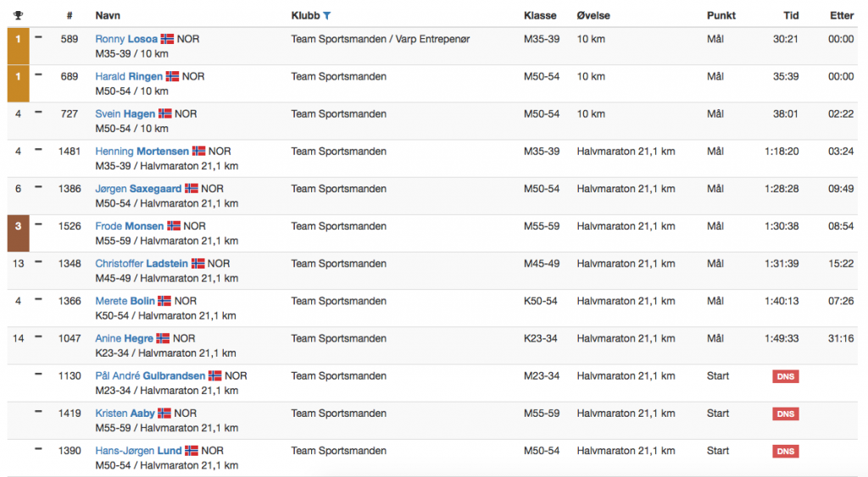Click the DNS badge for Kristen Aaby

786,414
